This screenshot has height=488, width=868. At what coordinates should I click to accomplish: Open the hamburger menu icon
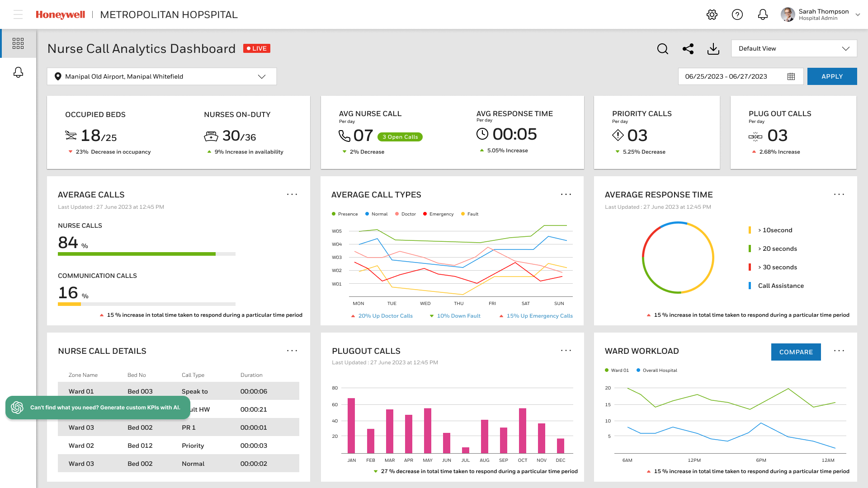[18, 14]
